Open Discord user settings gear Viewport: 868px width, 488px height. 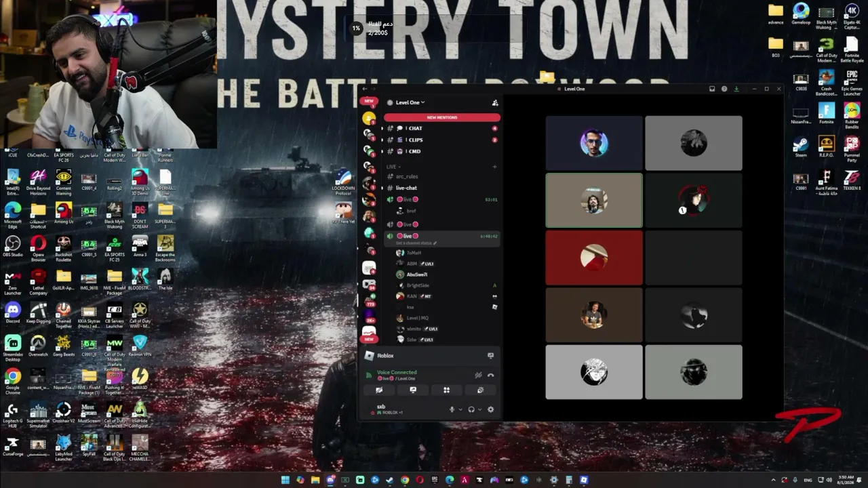click(x=491, y=409)
